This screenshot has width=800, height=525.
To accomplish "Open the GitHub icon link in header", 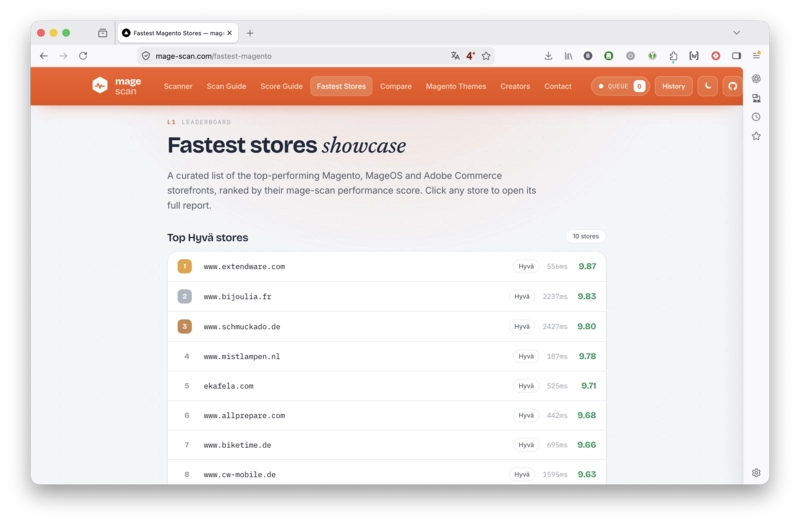I will [732, 86].
